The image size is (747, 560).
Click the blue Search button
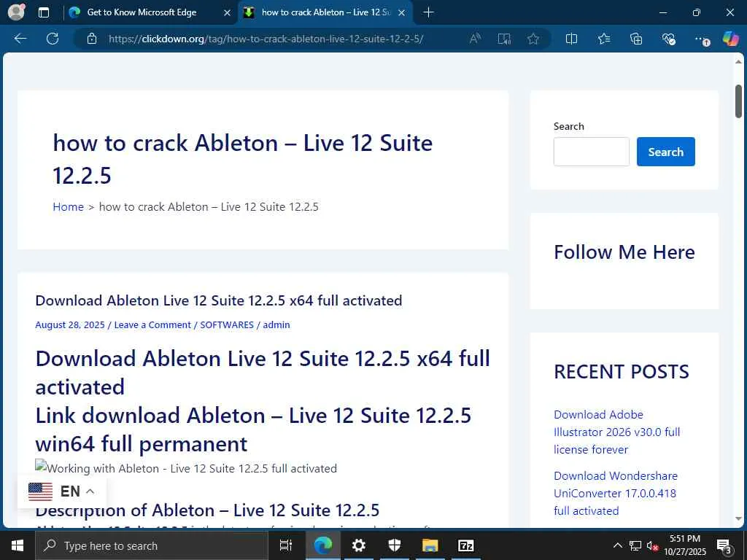pos(665,152)
